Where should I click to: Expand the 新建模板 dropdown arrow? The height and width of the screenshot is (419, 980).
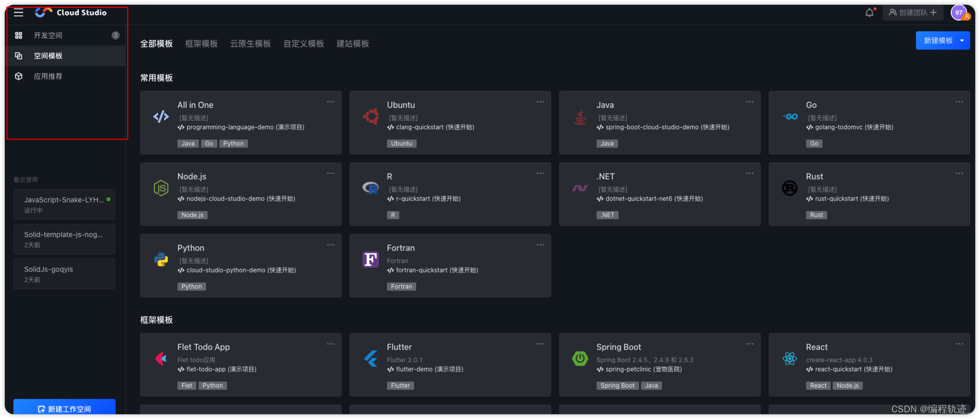click(x=962, y=40)
